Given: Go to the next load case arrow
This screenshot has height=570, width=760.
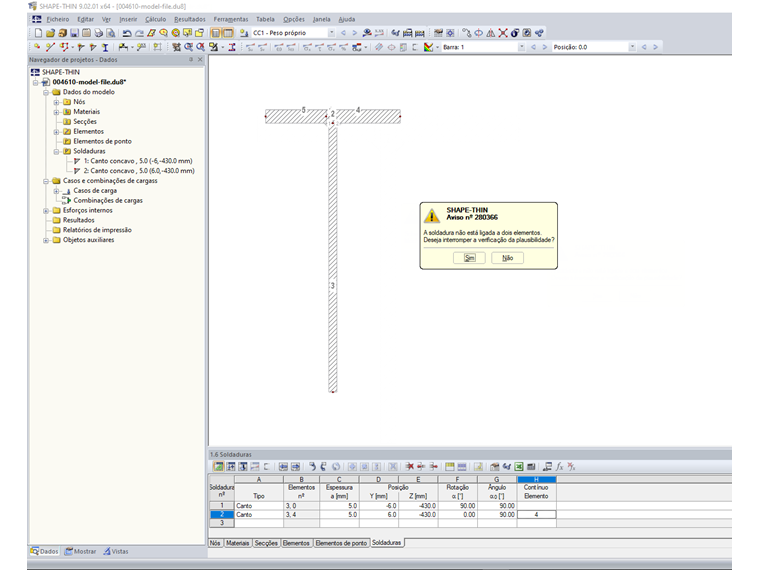Looking at the screenshot, I should [354, 33].
